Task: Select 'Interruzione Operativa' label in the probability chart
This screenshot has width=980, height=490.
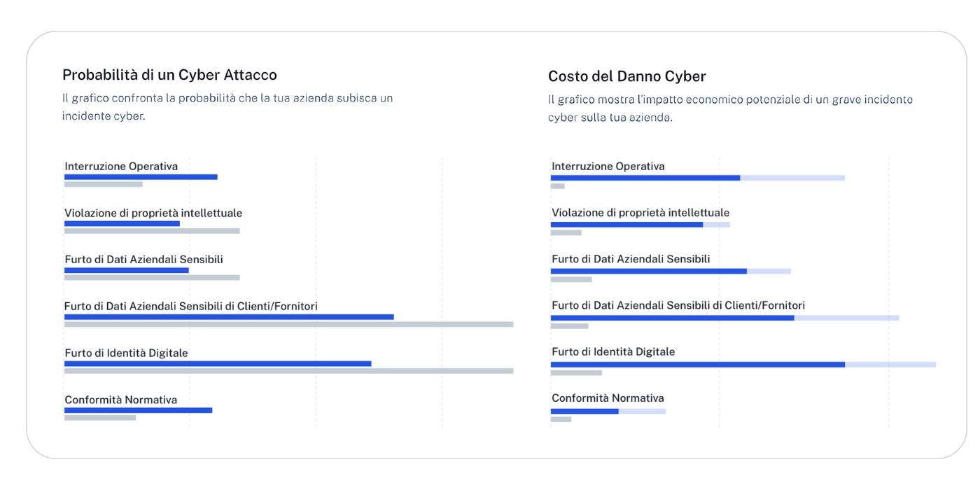Action: 121,167
